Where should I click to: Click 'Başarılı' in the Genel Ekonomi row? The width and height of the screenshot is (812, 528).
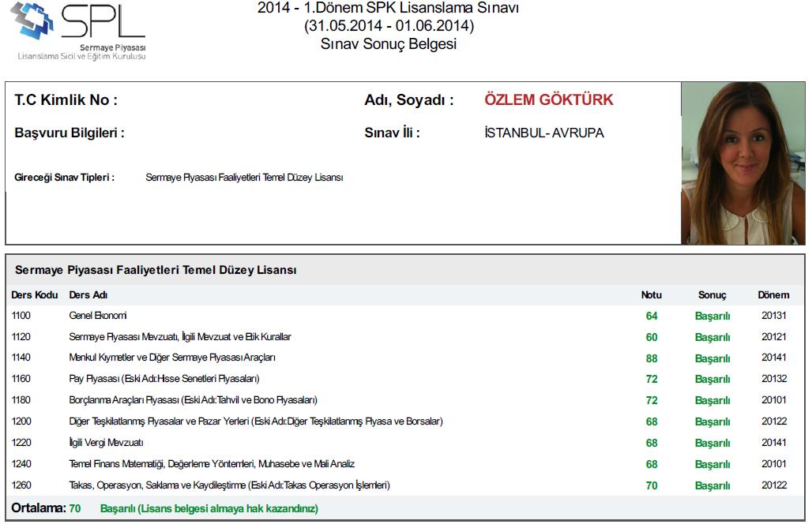pyautogui.click(x=712, y=316)
